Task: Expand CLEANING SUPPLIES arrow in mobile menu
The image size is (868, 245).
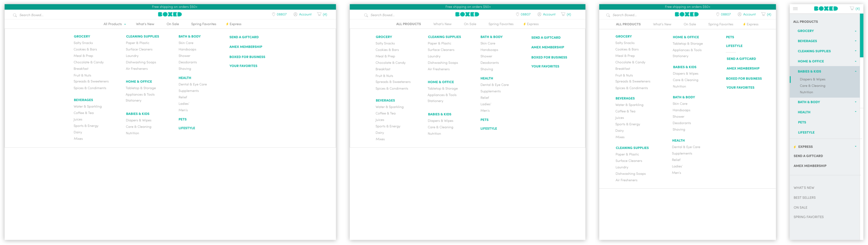Action: coord(856,51)
